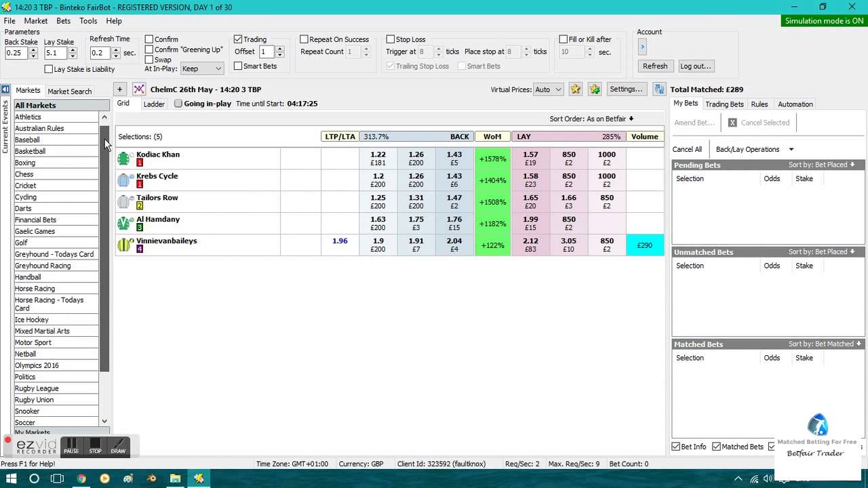
Task: Open Back/Lay Operations dropdown
Action: pyautogui.click(x=754, y=149)
